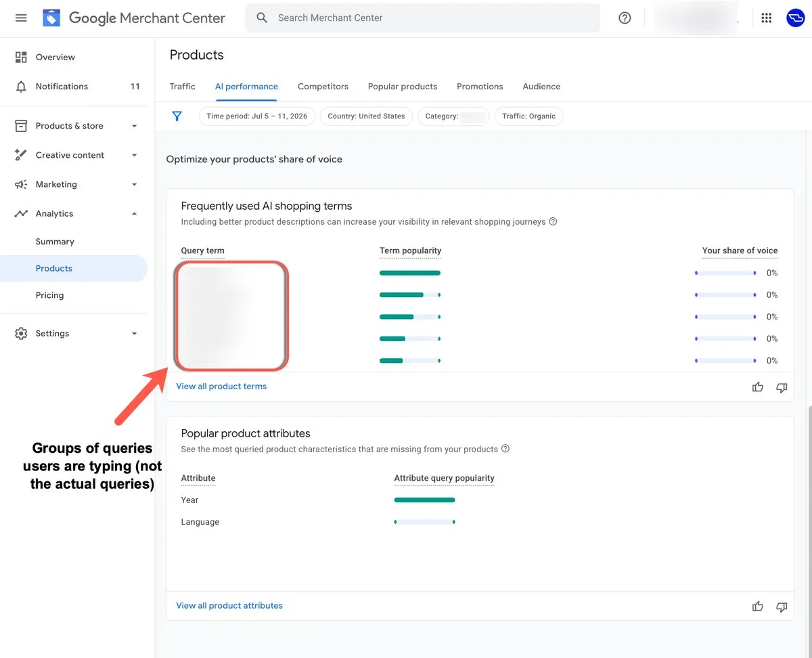Click the Language attribute popularity bar
The width and height of the screenshot is (812, 658).
point(424,522)
